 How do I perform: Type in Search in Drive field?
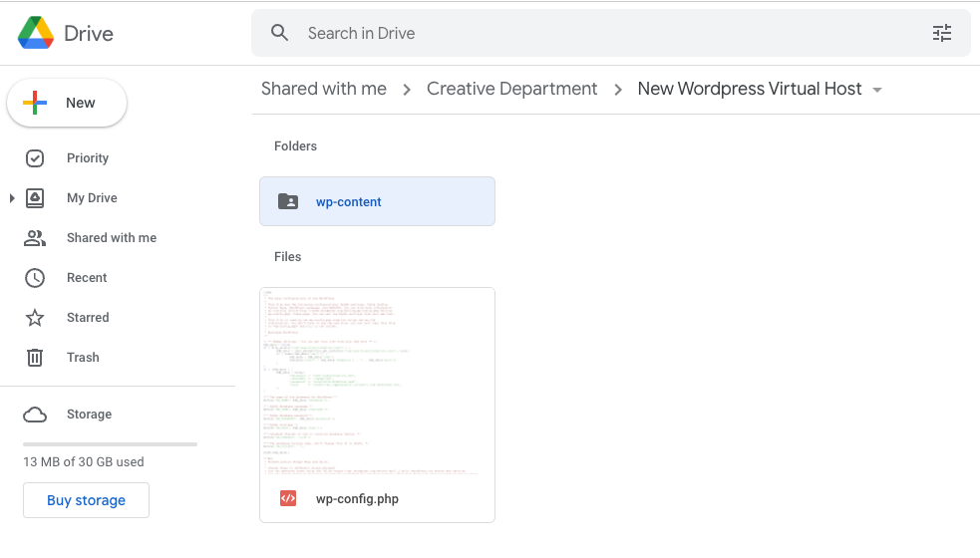pos(610,33)
